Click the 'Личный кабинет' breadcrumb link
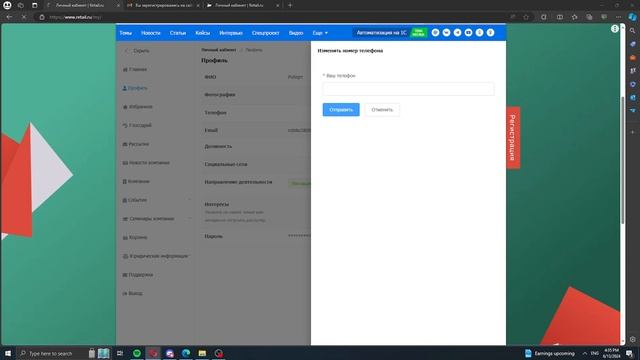The width and height of the screenshot is (640, 360). (x=219, y=50)
